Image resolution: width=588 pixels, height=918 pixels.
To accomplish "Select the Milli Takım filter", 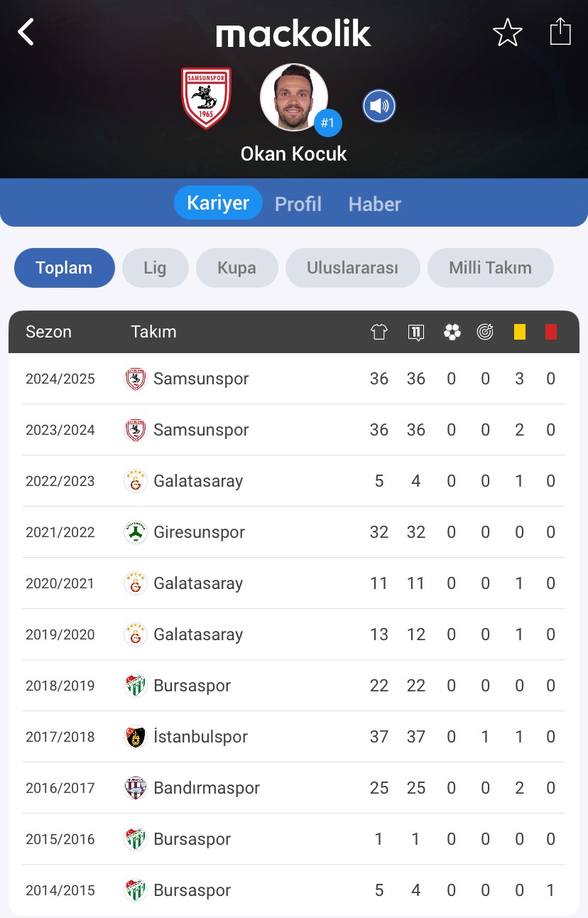I will 491,268.
